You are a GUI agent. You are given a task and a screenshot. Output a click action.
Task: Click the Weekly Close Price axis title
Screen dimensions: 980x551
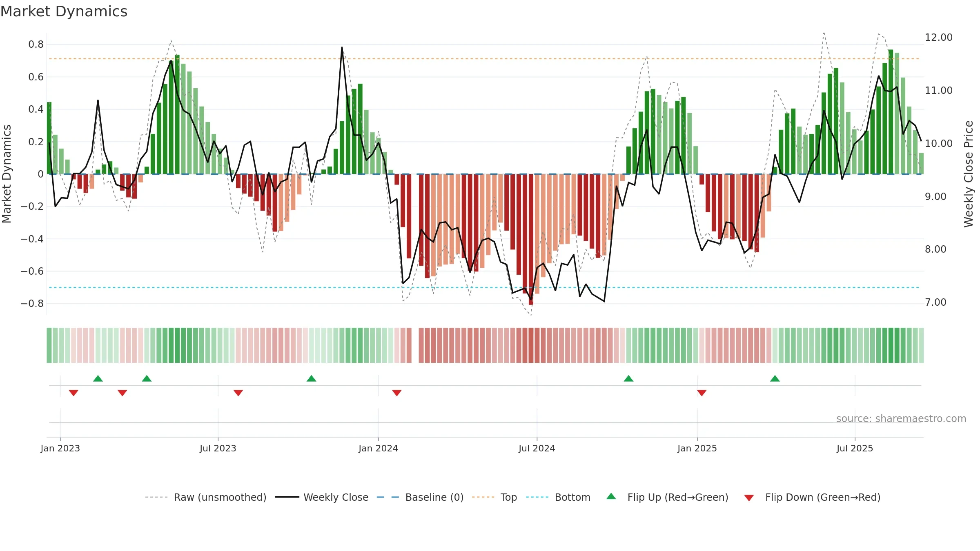(969, 174)
